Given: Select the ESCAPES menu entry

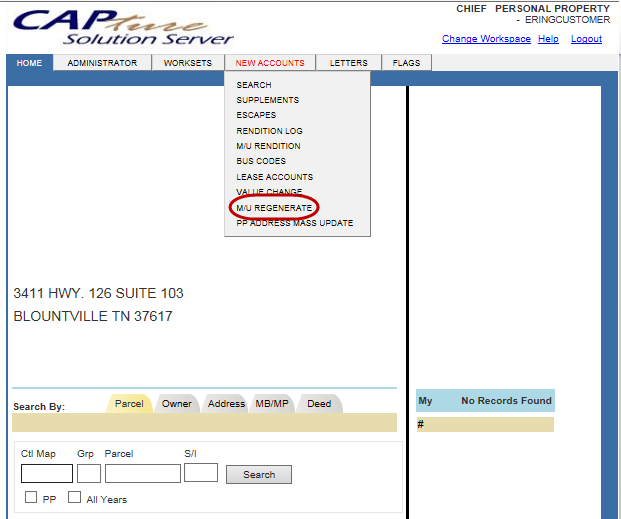Looking at the screenshot, I should click(x=256, y=115).
